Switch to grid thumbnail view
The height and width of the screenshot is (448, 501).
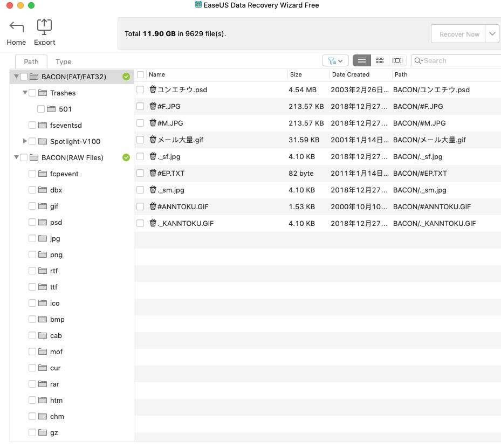click(380, 60)
